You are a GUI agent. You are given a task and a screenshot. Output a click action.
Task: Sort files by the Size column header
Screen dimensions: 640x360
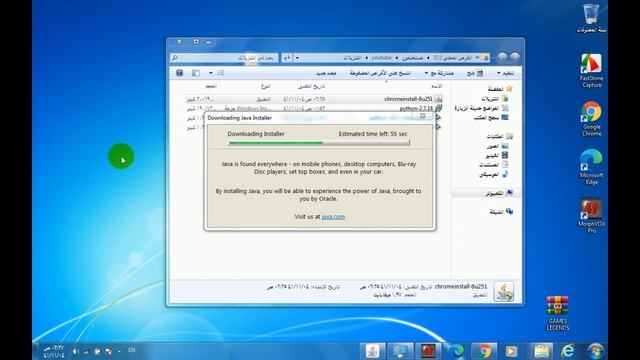pos(211,86)
